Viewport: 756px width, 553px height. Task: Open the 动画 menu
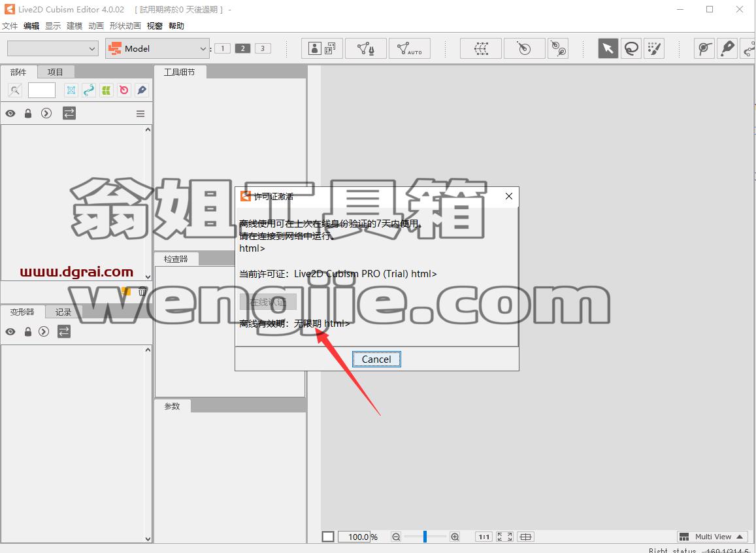tap(96, 26)
